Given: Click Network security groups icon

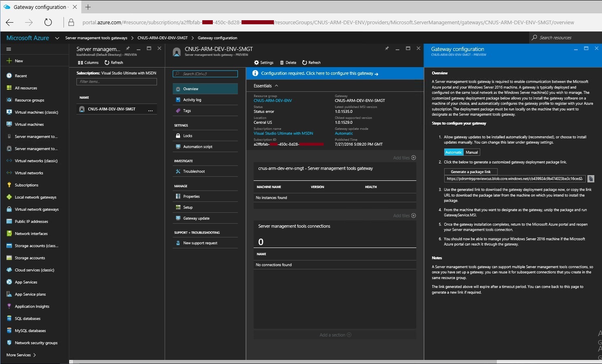Looking at the screenshot, I should [x=9, y=343].
